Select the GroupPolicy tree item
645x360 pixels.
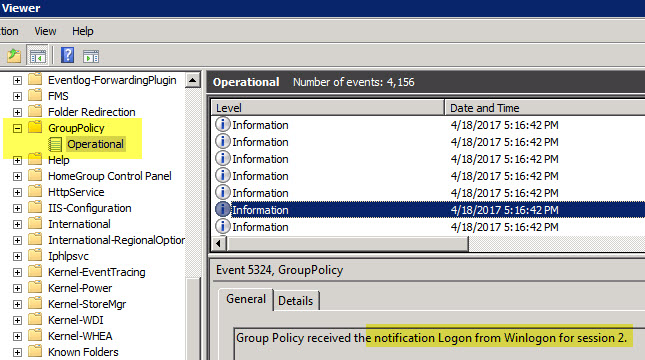76,128
